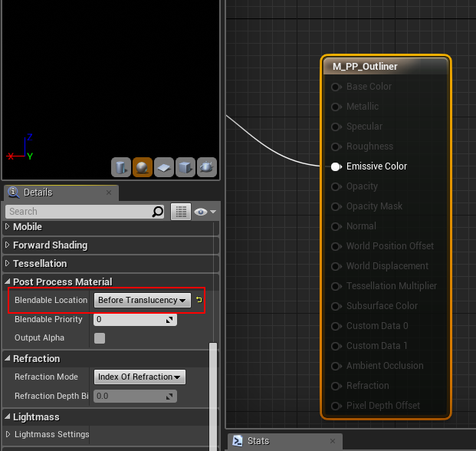Select the cube preview mesh icon
This screenshot has height=451, width=476.
pyautogui.click(x=185, y=166)
